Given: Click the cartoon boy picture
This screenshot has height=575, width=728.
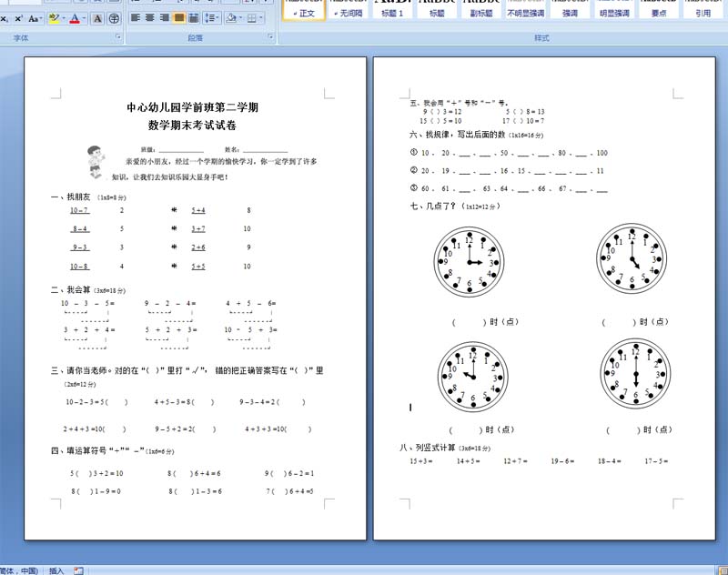Looking at the screenshot, I should 96,162.
